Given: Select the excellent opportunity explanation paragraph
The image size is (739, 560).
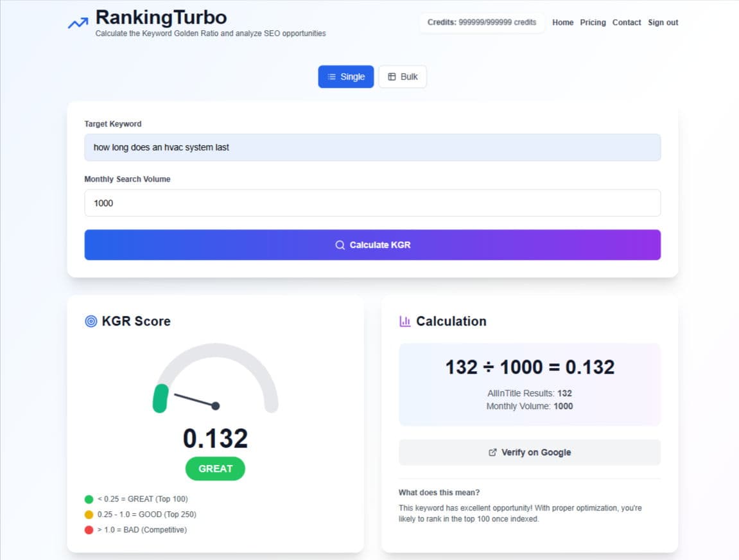Looking at the screenshot, I should click(520, 513).
